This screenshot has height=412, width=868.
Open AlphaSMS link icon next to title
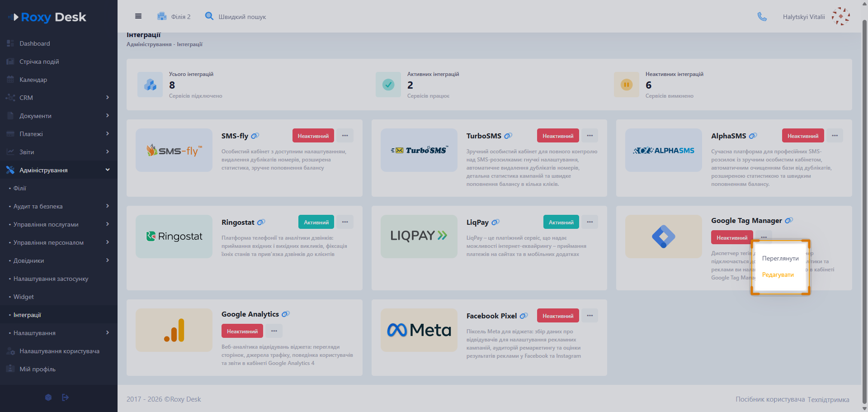click(753, 136)
